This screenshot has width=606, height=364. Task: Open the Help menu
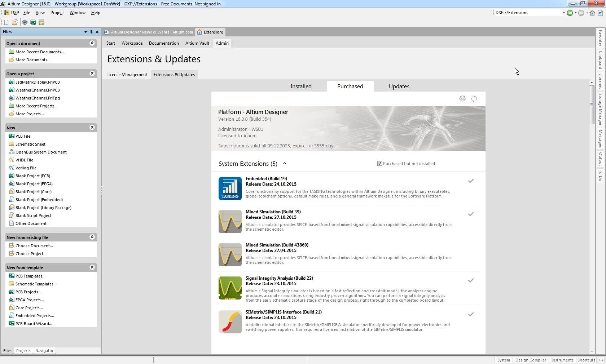(x=96, y=13)
